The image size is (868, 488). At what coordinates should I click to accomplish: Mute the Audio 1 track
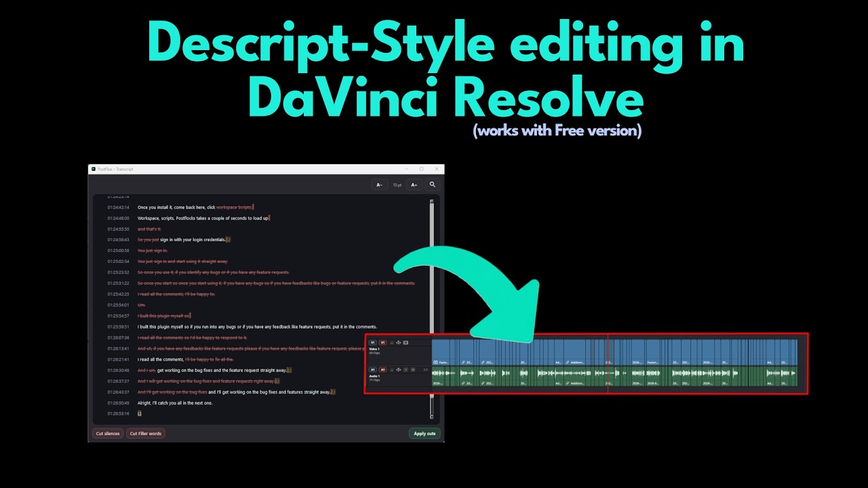click(412, 369)
